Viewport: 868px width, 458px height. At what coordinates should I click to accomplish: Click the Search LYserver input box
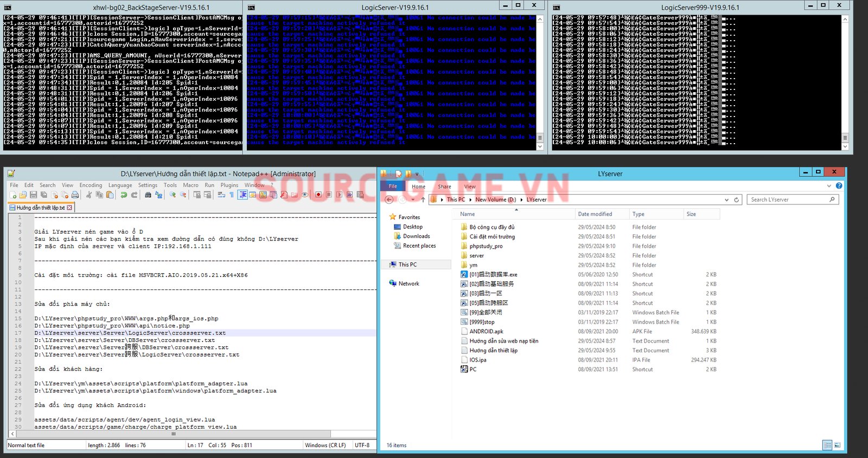[789, 200]
